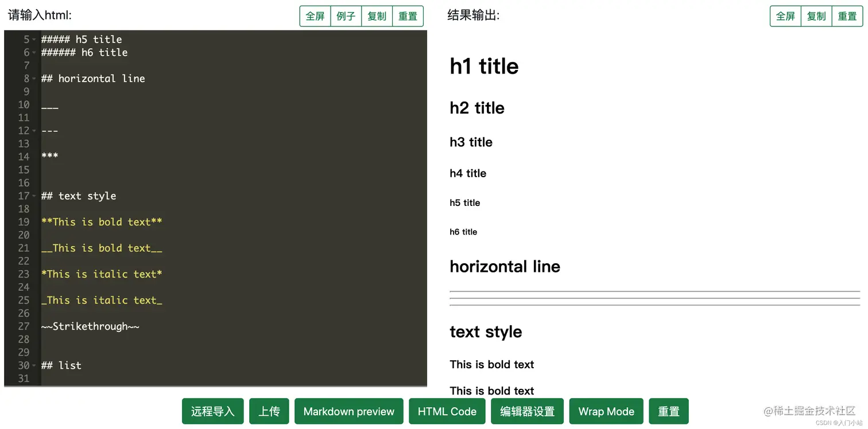868x429 pixels.
Task: Click 'h5 title' heading in the output
Action: pyautogui.click(x=465, y=202)
